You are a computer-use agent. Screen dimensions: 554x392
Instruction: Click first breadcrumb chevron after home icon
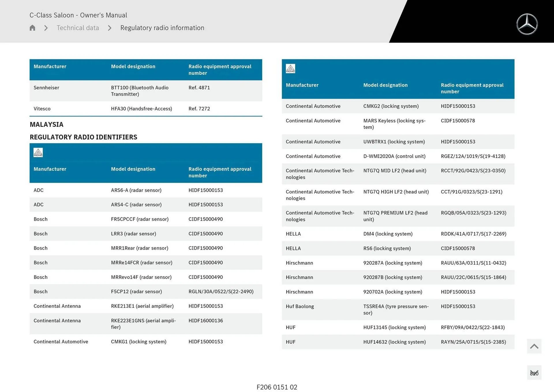[x=46, y=28]
